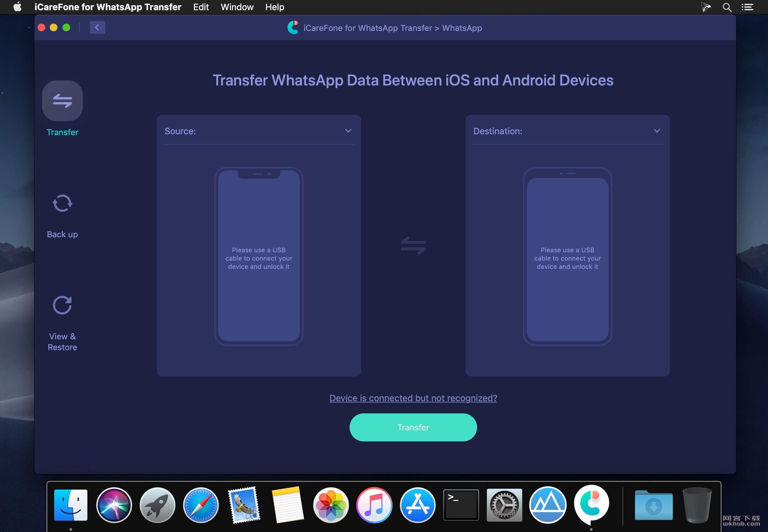
Task: Open the Edit menu
Action: (x=201, y=7)
